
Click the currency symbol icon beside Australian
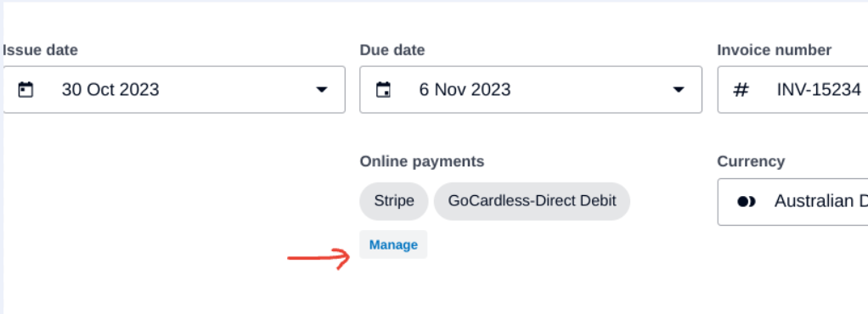pyautogui.click(x=747, y=202)
